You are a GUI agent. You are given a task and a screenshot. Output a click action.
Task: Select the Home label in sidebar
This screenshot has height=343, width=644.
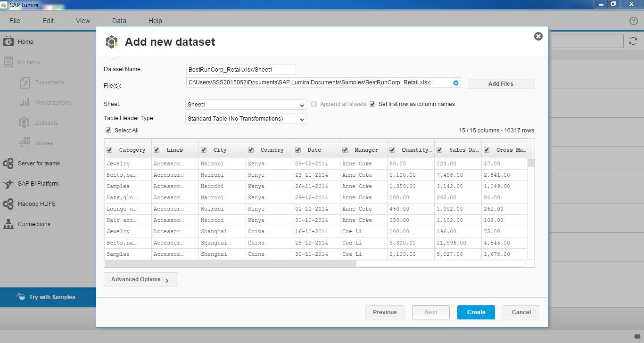[x=25, y=42]
